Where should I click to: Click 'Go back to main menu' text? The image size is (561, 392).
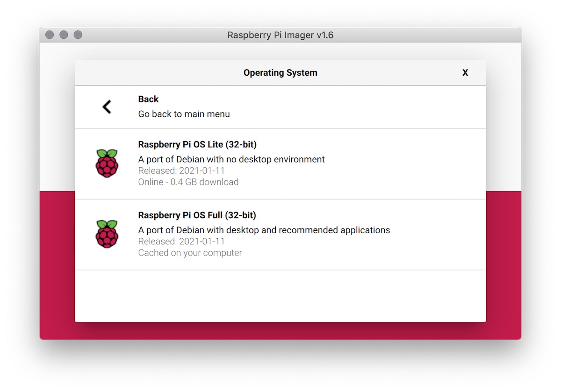[x=184, y=114]
